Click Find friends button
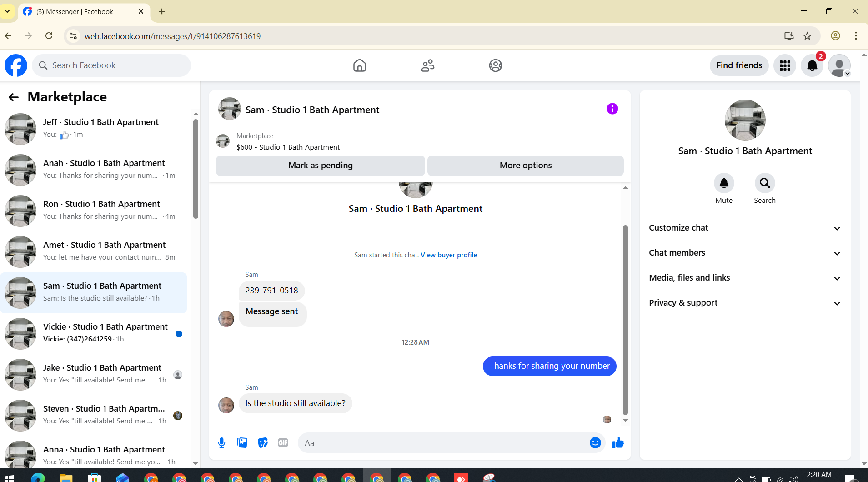 739,65
